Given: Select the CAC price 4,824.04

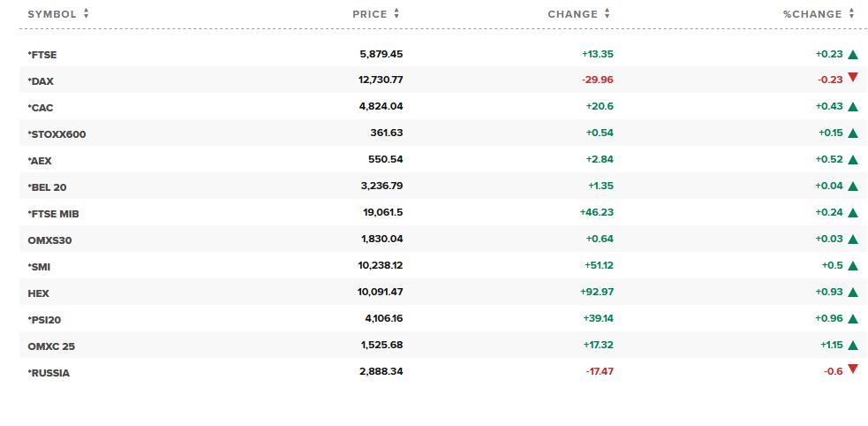Looking at the screenshot, I should 381,106.
